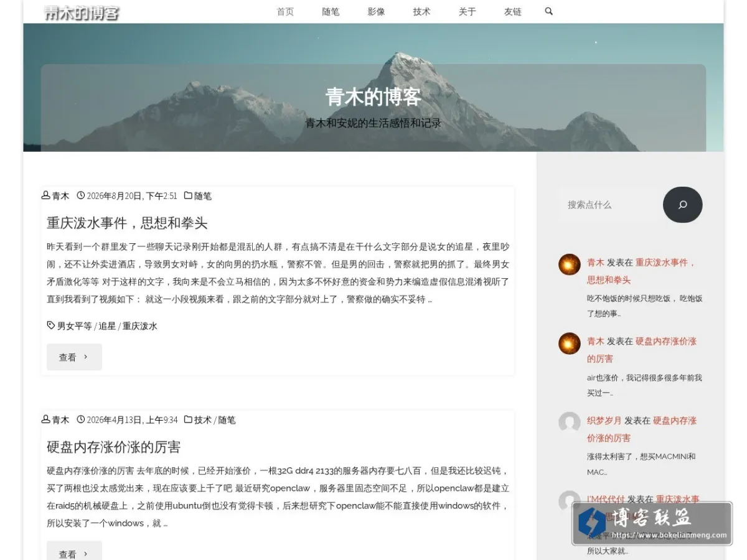Click clock icon next to 2026年8月20日
This screenshot has width=747, height=560.
tap(80, 195)
